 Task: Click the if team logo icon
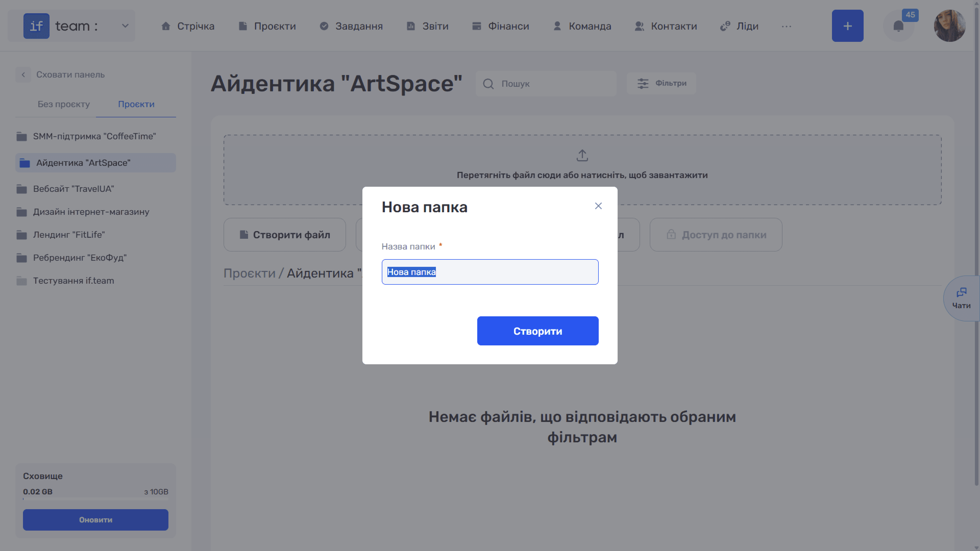(36, 26)
